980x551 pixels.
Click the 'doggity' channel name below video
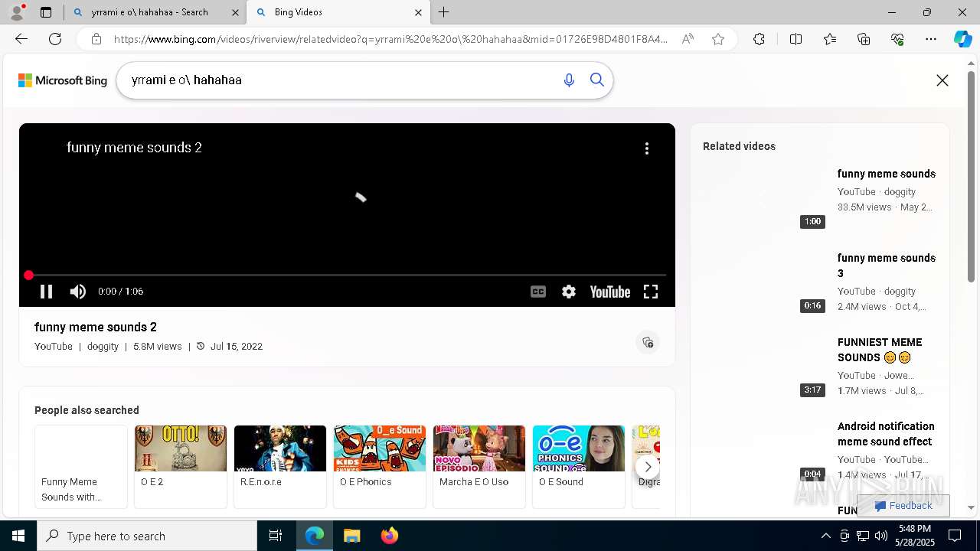103,347
